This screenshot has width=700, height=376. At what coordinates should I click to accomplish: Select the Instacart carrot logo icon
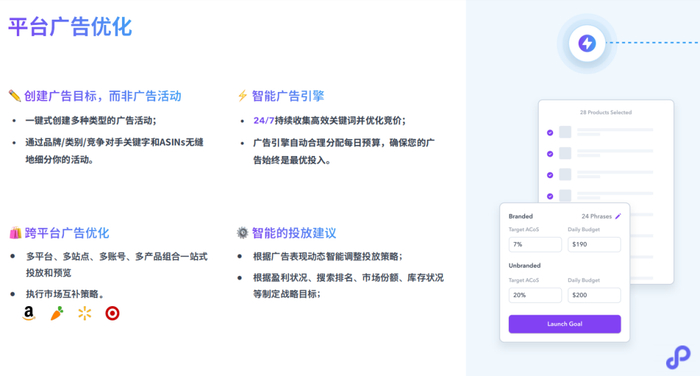pos(57,313)
